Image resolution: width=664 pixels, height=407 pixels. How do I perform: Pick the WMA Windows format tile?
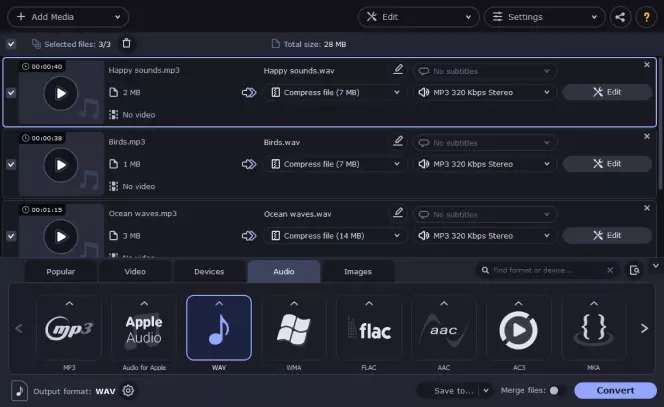(294, 328)
